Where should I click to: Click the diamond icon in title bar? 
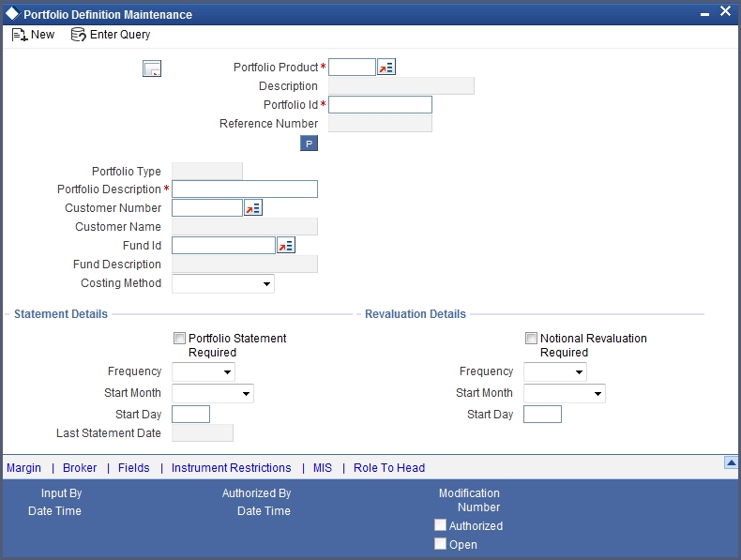click(12, 14)
